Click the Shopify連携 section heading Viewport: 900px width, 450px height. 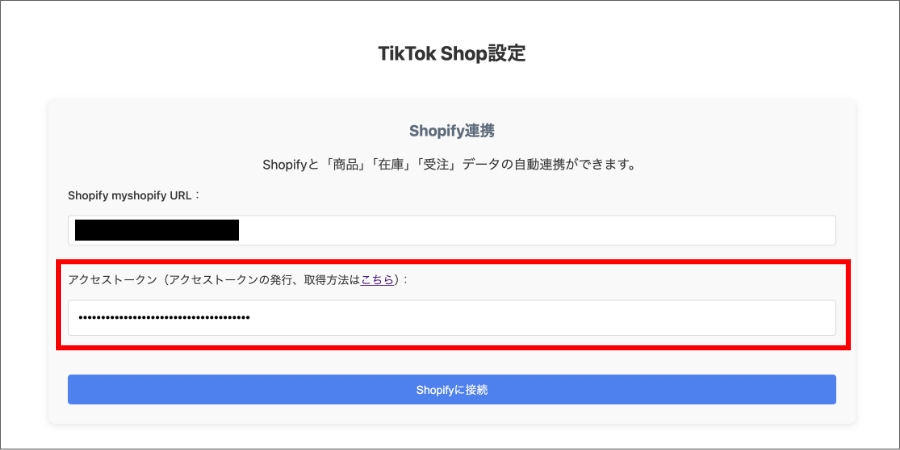pos(452,131)
